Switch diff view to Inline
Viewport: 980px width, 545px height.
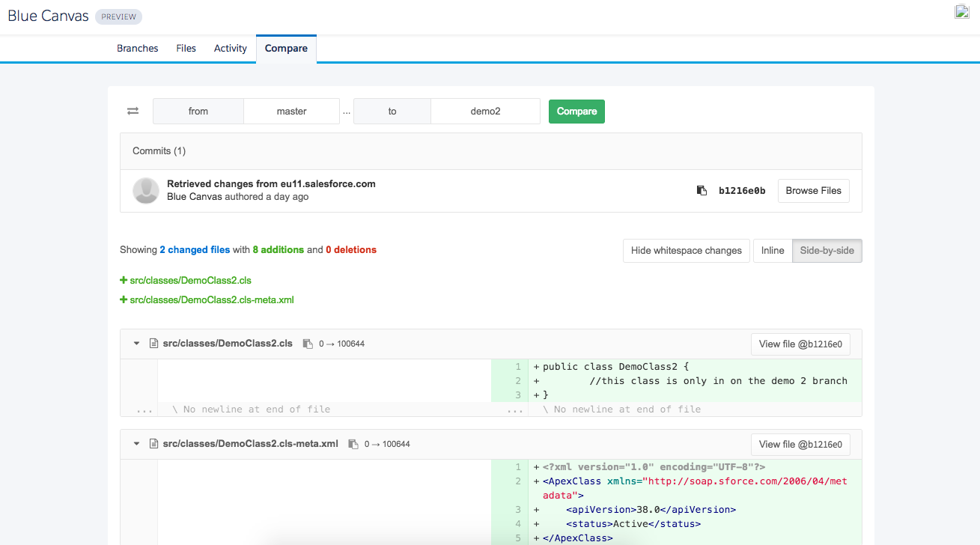click(773, 251)
